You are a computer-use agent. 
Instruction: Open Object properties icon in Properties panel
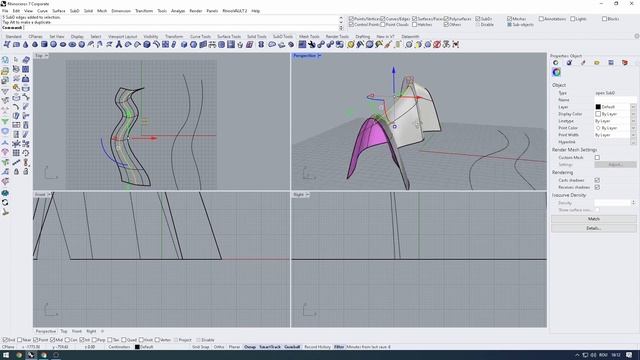556,62
